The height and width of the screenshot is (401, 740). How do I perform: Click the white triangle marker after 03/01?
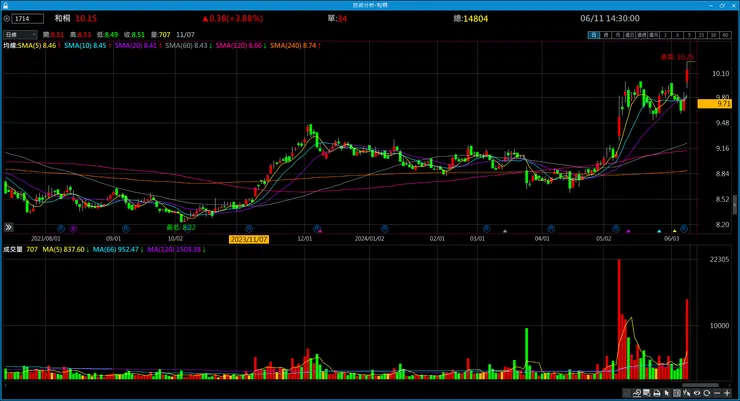(x=505, y=231)
